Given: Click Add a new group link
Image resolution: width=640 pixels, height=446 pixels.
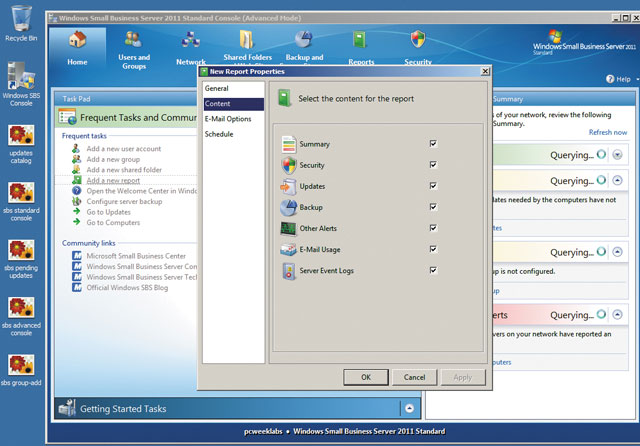Looking at the screenshot, I should coord(113,159).
